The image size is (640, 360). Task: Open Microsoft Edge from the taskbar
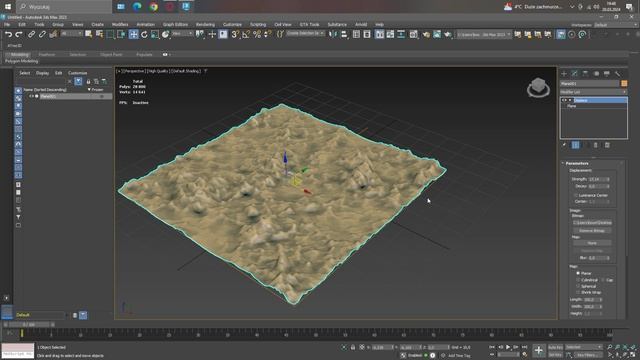pos(137,7)
